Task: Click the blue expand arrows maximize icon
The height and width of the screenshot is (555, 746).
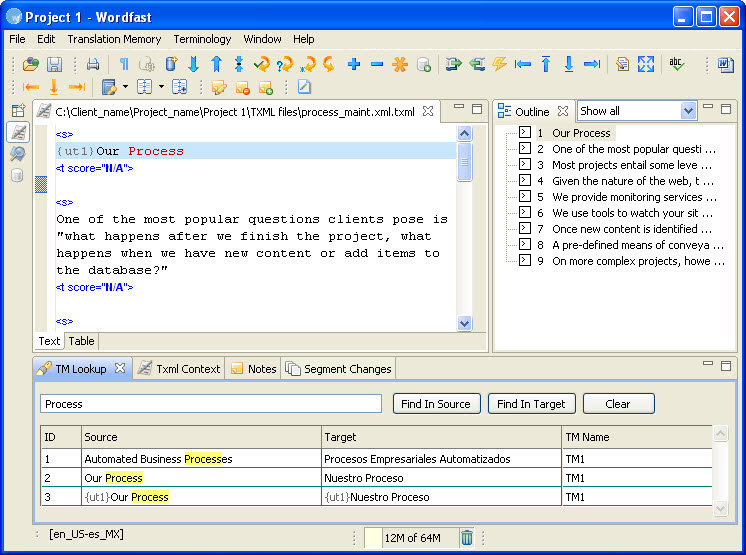Action: [x=646, y=64]
